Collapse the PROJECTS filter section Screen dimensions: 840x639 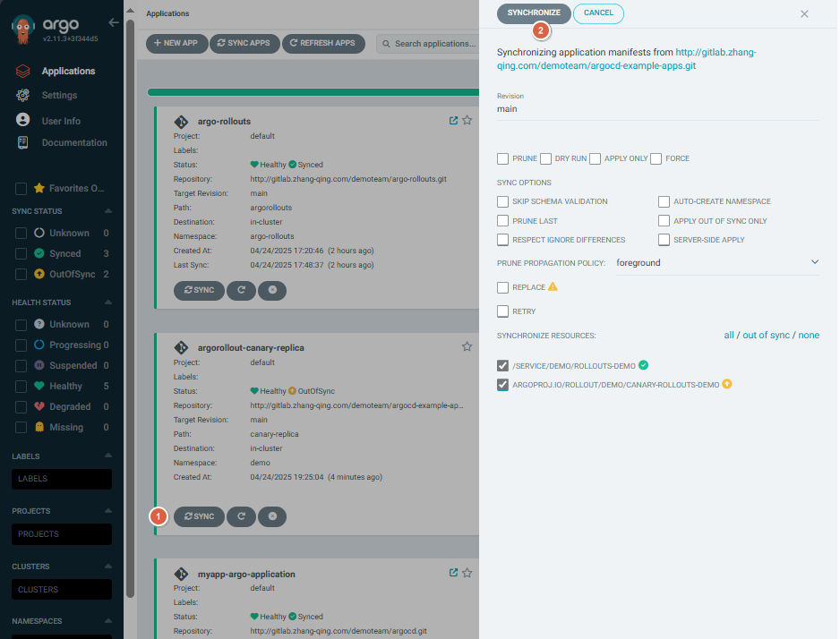tap(108, 510)
